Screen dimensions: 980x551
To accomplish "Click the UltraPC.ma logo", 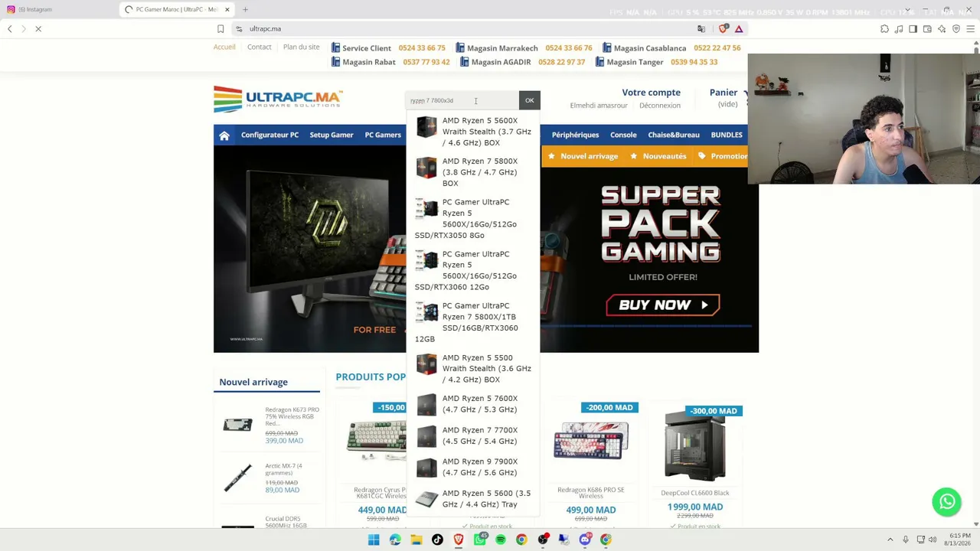I will click(x=278, y=99).
